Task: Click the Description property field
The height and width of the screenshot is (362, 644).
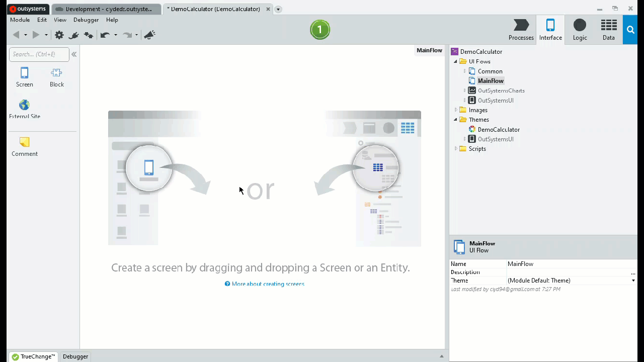Action: point(568,273)
